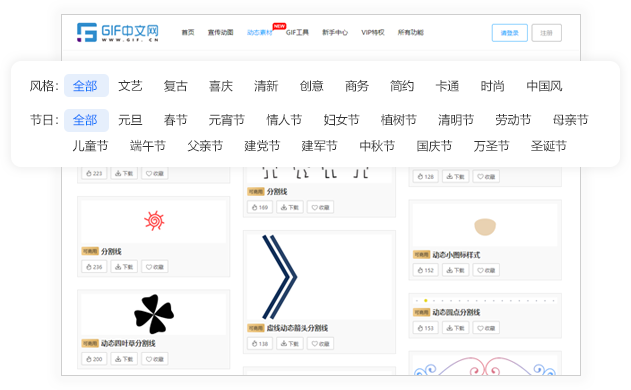Open the 新手中心 nav item
The height and width of the screenshot is (390, 631).
[x=335, y=33]
